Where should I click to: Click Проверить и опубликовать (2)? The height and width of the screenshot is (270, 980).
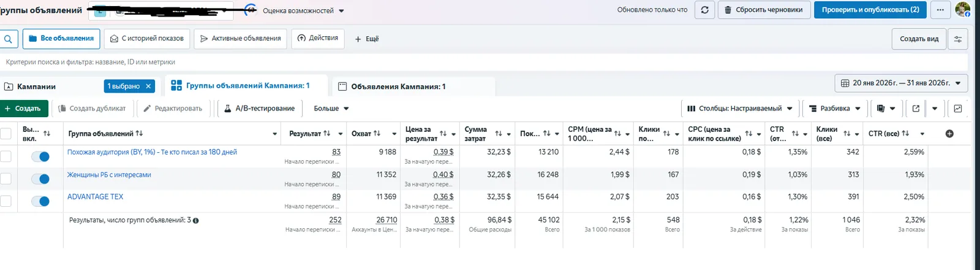[x=870, y=10]
